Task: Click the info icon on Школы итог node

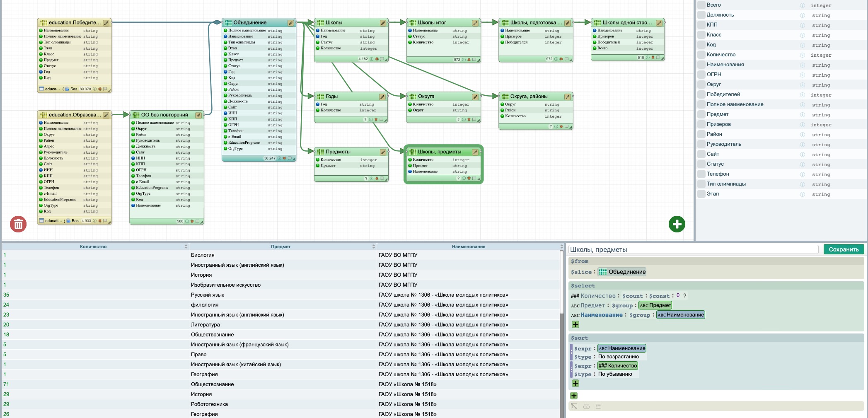Action: (464, 60)
